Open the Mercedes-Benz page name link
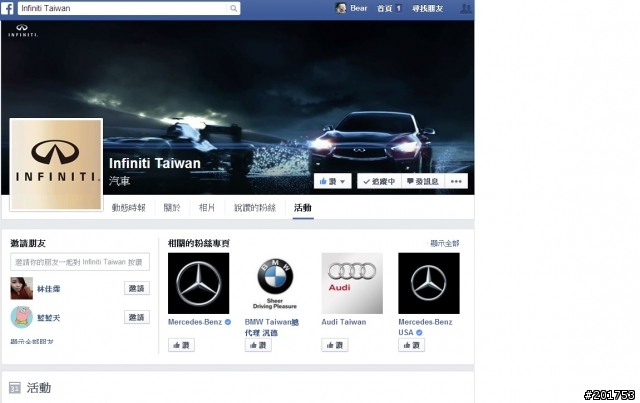This screenshot has height=403, width=640. [x=195, y=322]
